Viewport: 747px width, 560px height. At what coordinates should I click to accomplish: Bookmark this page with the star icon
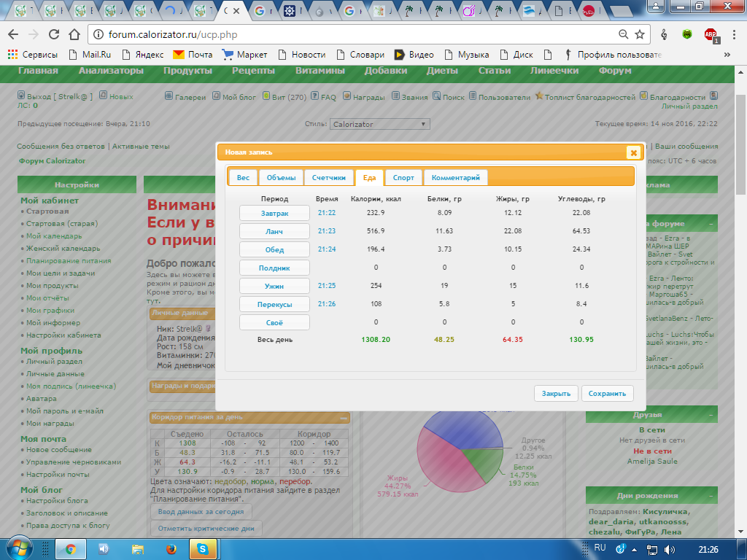coord(640,34)
